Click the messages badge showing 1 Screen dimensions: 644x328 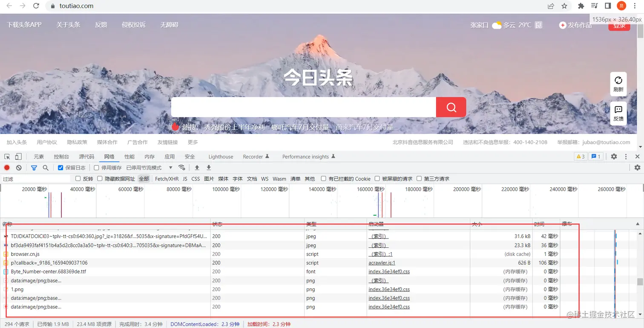coord(596,157)
